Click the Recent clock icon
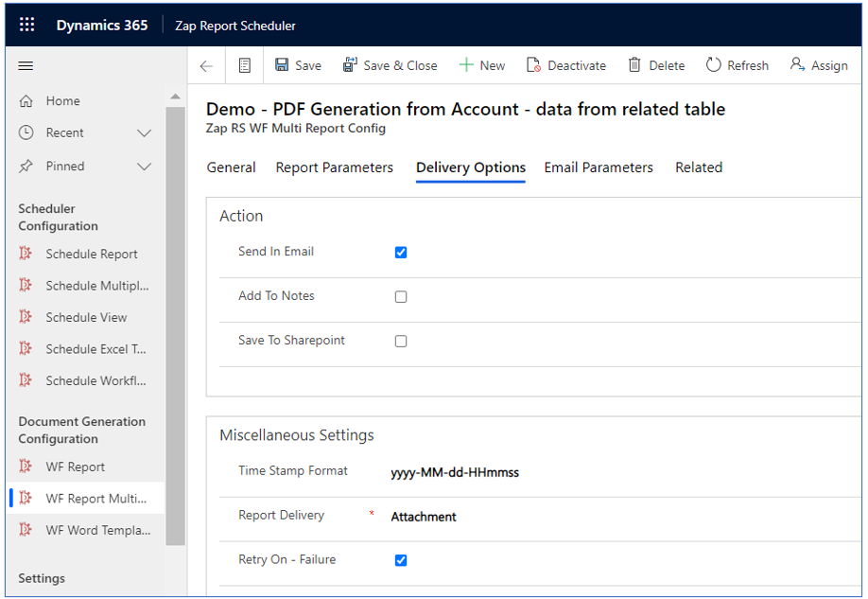868x599 pixels. click(26, 132)
